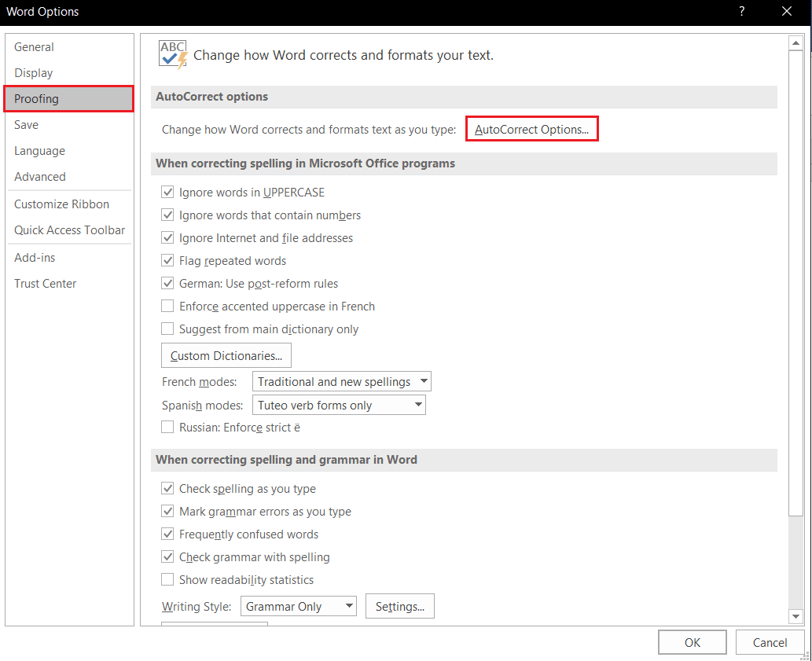
Task: Toggle German post-reform rules checkbox
Action: [167, 283]
